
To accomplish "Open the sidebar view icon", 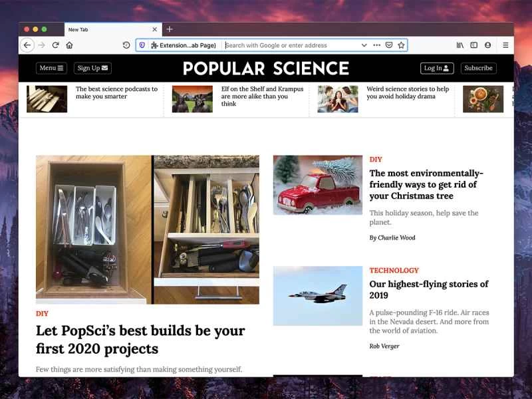I will point(473,45).
